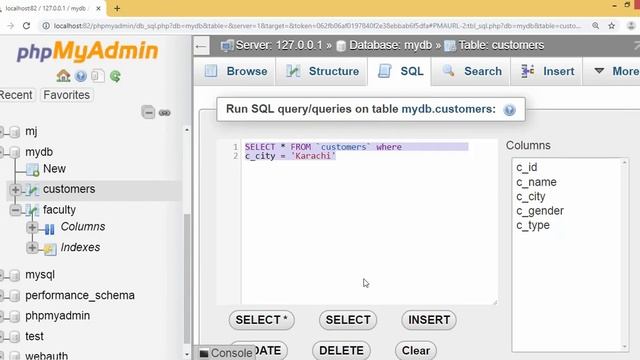Click the Columns list scrollbar
This screenshot has height=360, width=640.
[x=624, y=255]
